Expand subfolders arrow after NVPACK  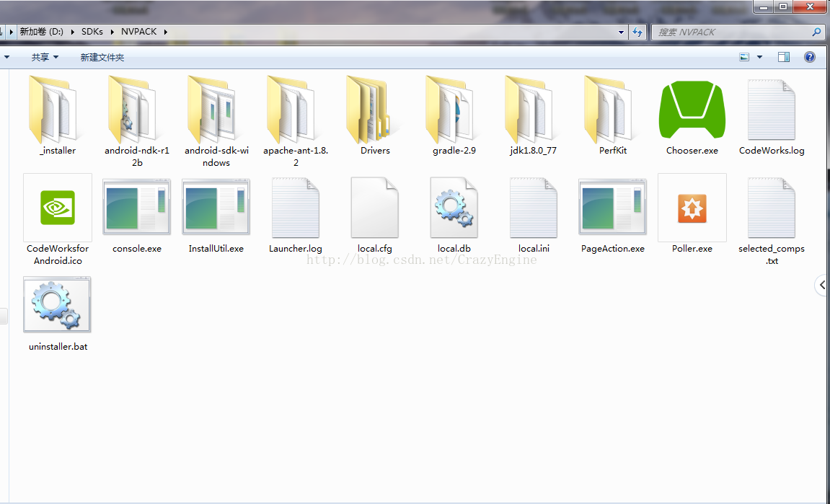click(166, 32)
